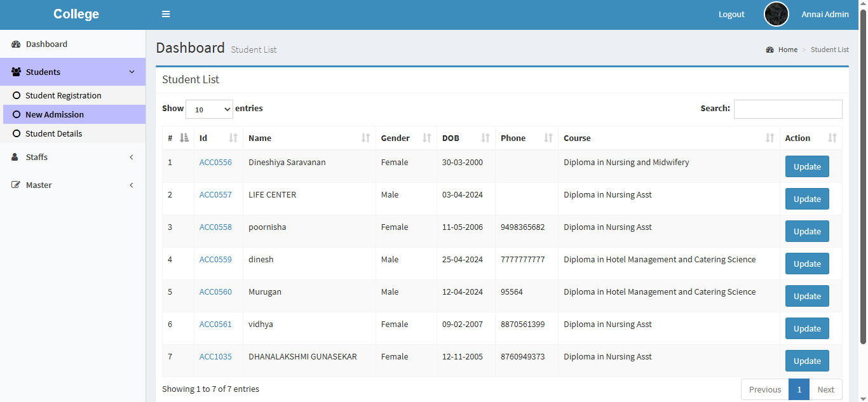The height and width of the screenshot is (402, 868).
Task: Sort table by Name column sort icon
Action: [x=365, y=138]
